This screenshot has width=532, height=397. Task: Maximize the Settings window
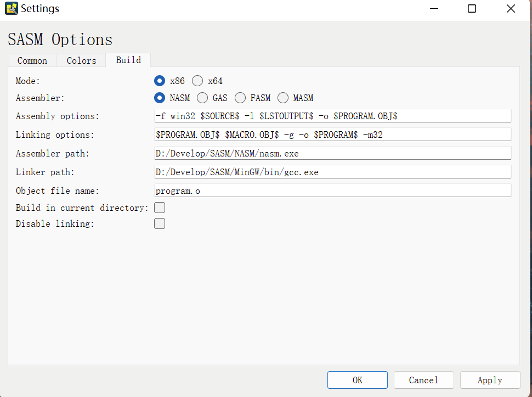click(472, 8)
